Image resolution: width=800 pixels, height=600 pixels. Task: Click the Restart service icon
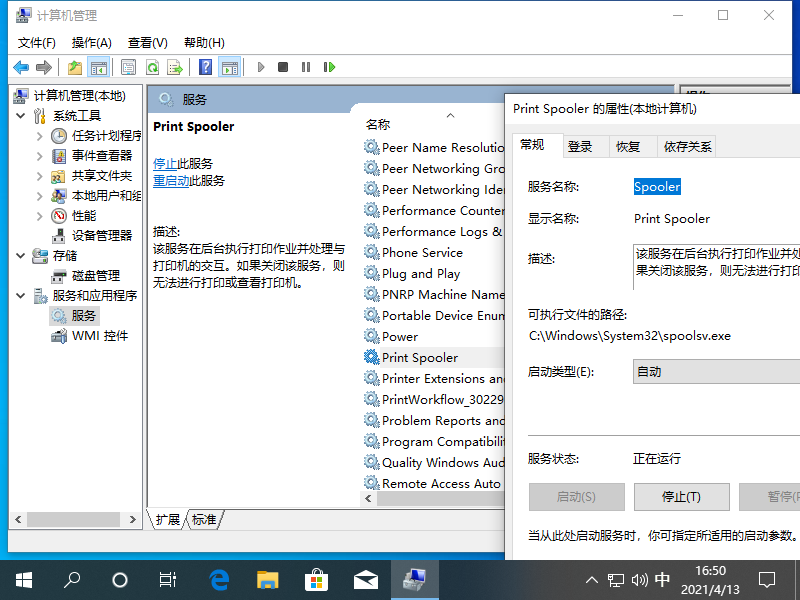329,67
